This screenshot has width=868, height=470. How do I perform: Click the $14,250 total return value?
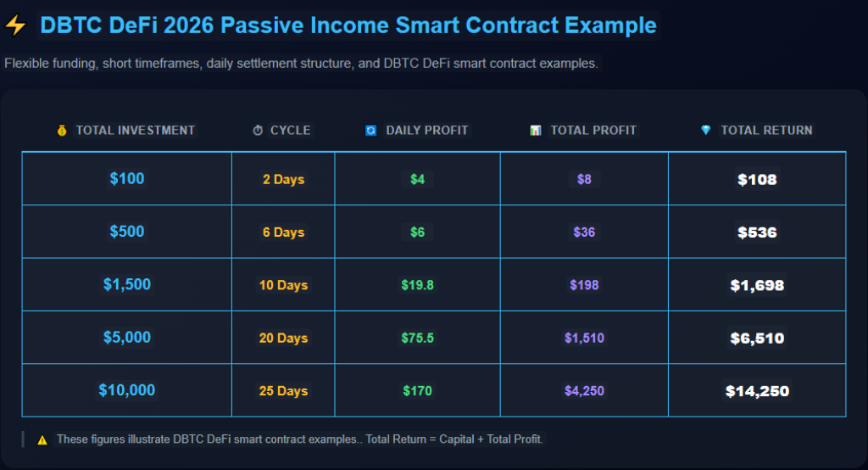click(x=757, y=391)
